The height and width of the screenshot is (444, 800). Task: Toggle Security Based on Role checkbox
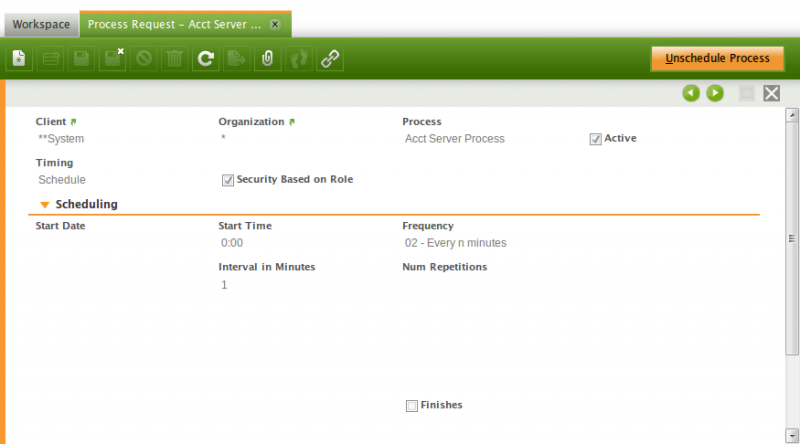(227, 180)
